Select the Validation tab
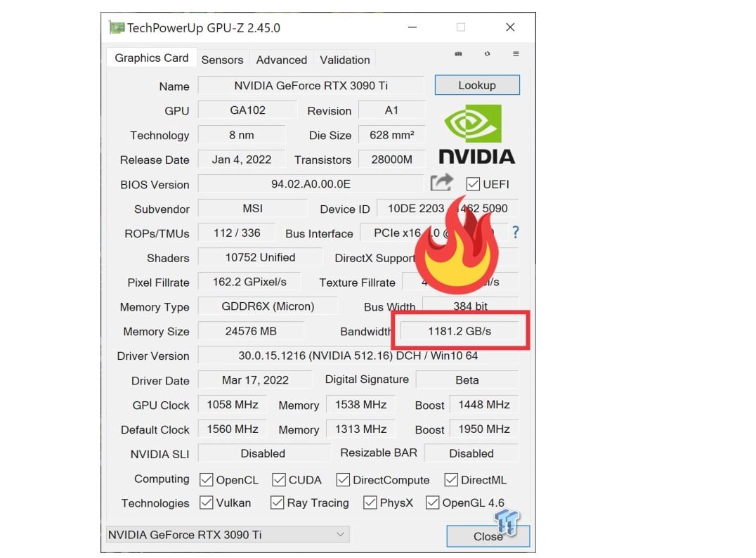The width and height of the screenshot is (756, 558). 344,60
